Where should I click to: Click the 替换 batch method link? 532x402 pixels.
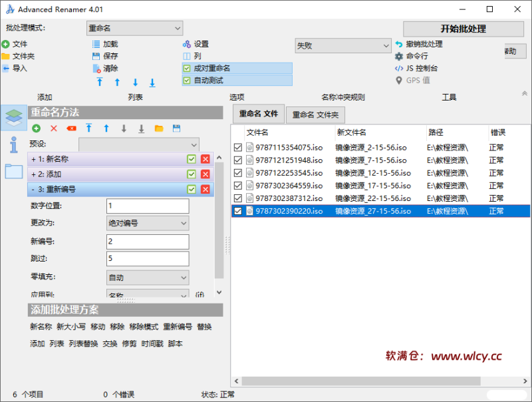point(204,327)
